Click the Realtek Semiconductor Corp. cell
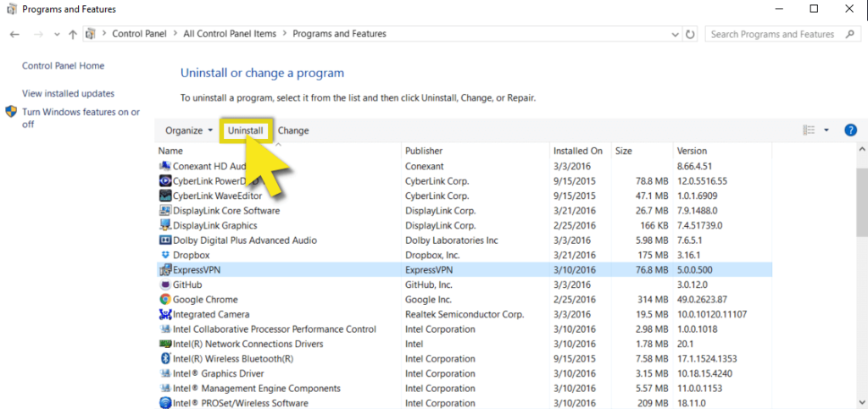 point(464,314)
